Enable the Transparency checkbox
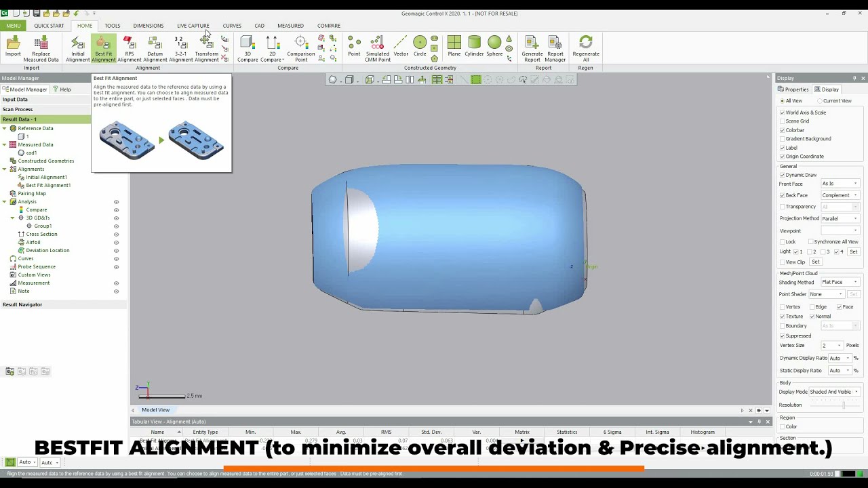868x488 pixels. click(x=783, y=207)
